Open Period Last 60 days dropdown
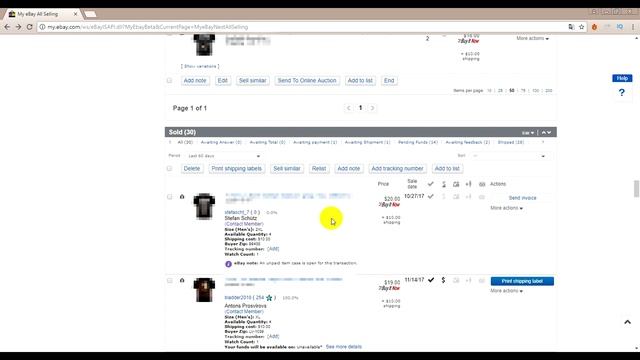 point(224,156)
